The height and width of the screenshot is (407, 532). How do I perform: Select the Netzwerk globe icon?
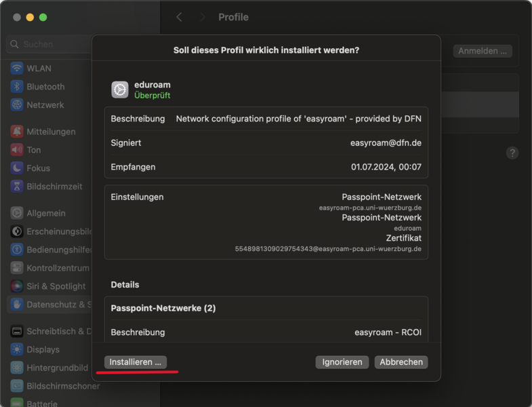point(17,105)
